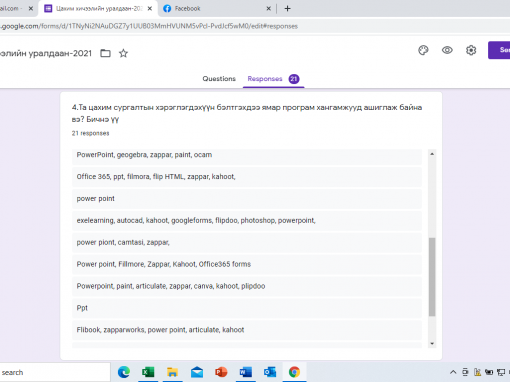Viewport: 510px width, 382px height.
Task: Switch to Facebook browser tab
Action: coord(216,9)
